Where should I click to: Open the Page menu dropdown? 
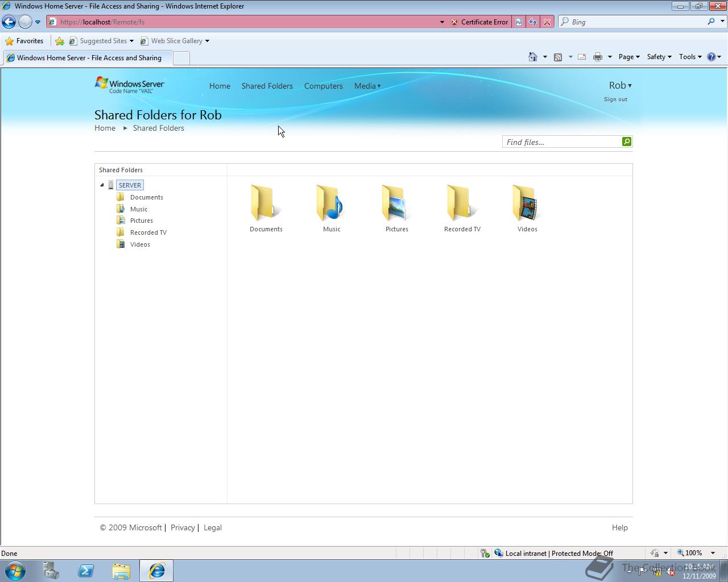coord(629,57)
